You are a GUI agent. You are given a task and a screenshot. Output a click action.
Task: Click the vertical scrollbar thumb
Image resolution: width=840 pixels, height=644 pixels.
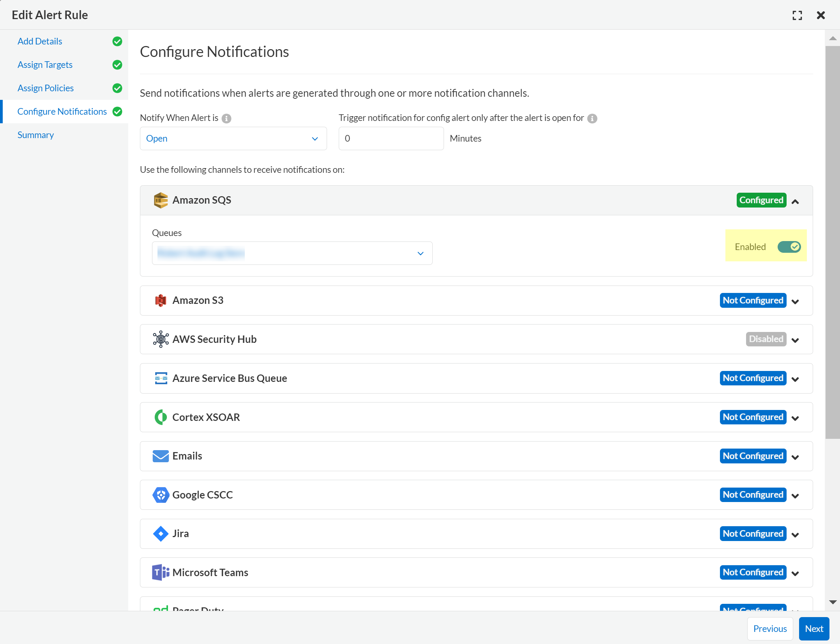833,242
